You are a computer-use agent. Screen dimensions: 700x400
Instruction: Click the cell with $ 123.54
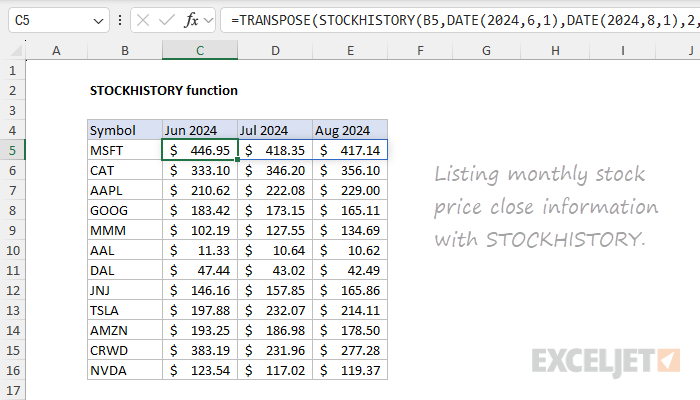click(x=200, y=371)
